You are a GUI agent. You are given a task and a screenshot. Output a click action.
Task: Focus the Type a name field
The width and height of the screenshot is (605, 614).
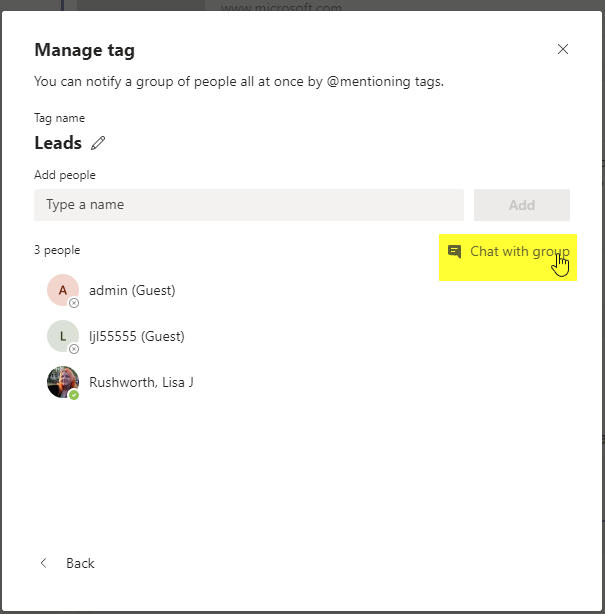click(x=249, y=205)
